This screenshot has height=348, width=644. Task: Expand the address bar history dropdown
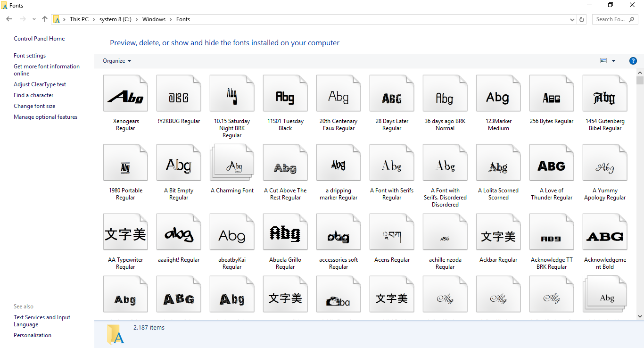572,19
